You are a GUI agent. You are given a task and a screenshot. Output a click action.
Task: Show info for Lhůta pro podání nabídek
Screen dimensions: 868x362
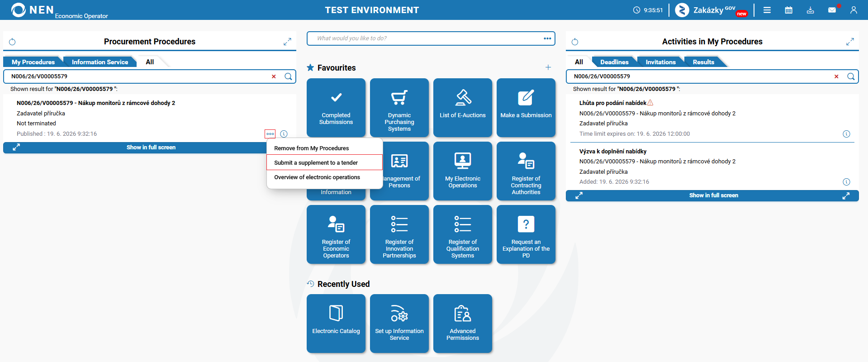pyautogui.click(x=846, y=134)
